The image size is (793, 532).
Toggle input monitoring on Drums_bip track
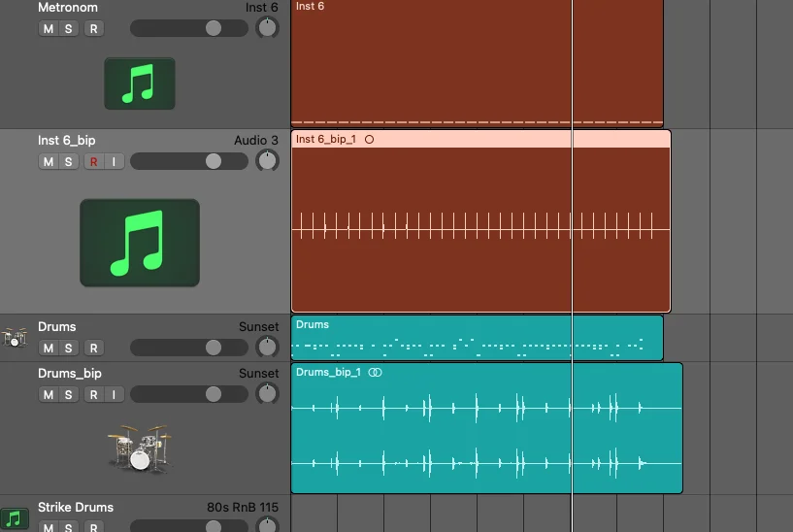(x=114, y=394)
